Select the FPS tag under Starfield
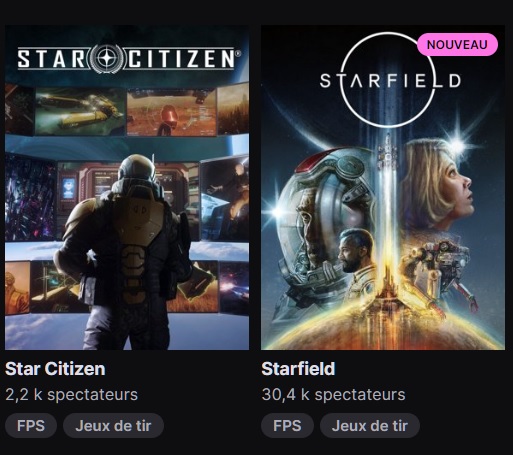Viewport: 513px width, 455px height. (x=287, y=426)
